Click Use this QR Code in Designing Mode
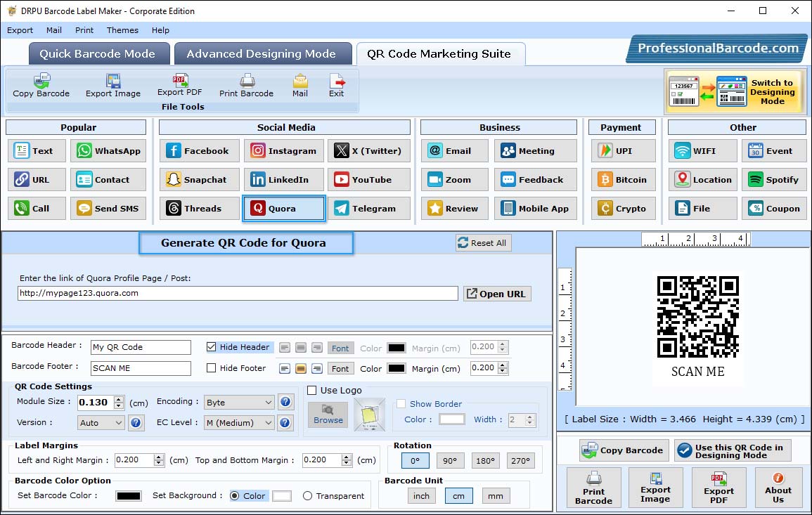 (x=733, y=451)
